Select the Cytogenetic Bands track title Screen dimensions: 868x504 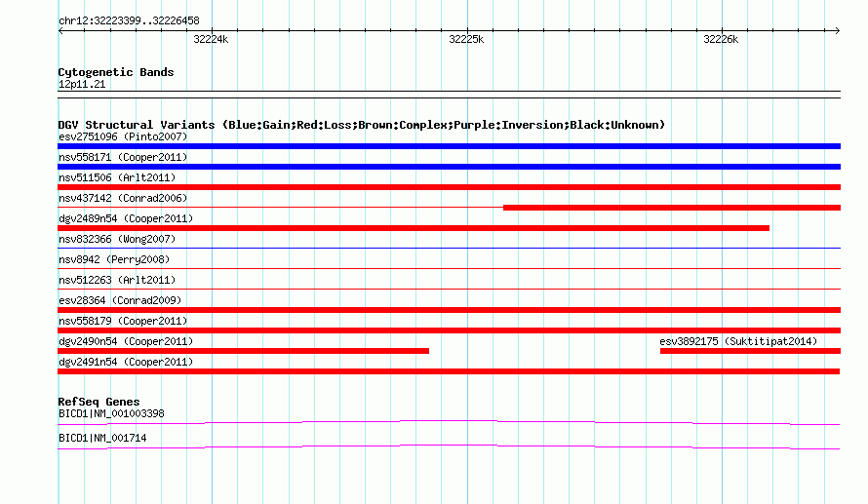coord(116,72)
